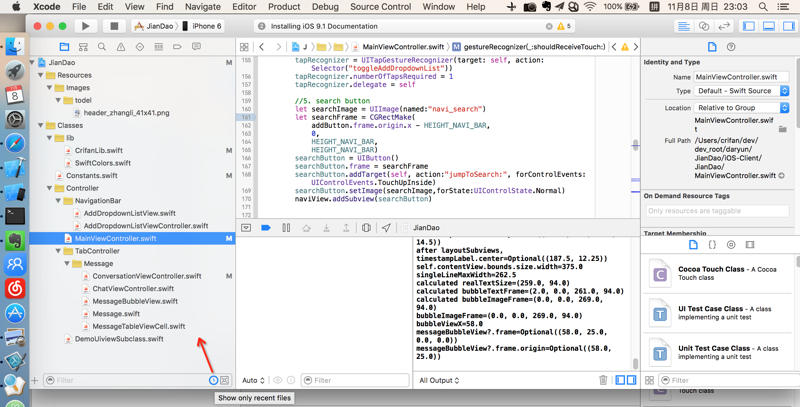The width and height of the screenshot is (800, 407).
Task: Click Step out in the debug bar
Action: [x=346, y=227]
